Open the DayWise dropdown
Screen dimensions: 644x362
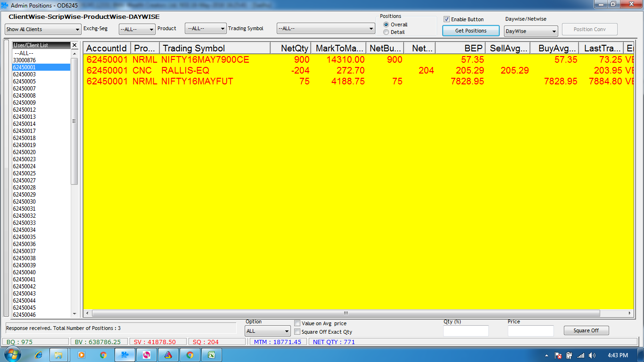[530, 31]
